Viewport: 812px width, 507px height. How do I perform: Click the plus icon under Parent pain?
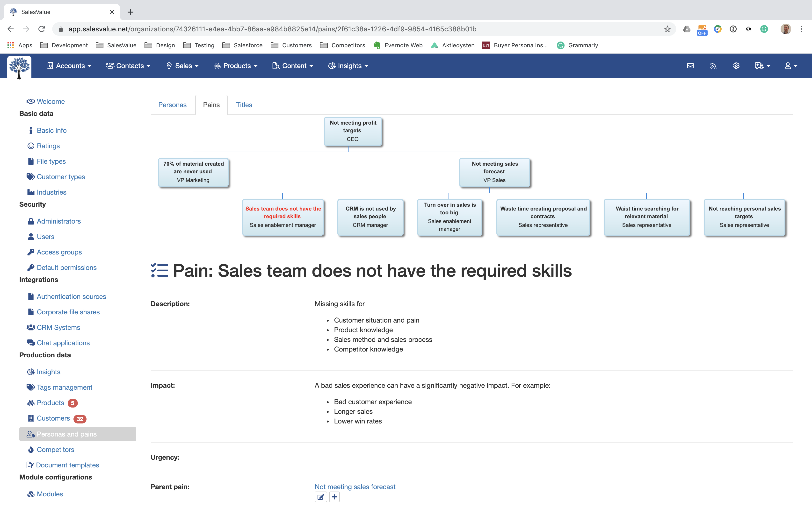point(334,497)
